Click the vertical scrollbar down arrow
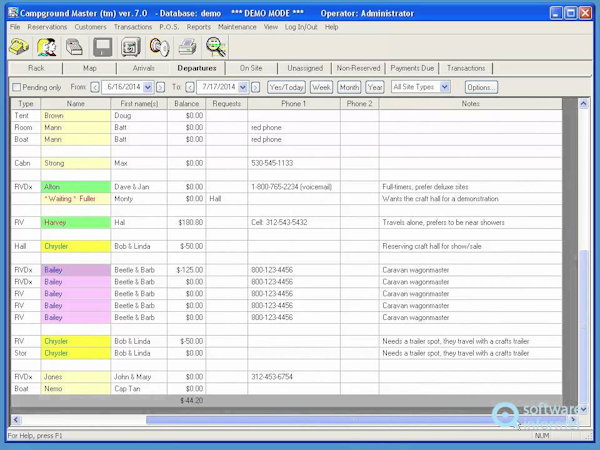 584,409
